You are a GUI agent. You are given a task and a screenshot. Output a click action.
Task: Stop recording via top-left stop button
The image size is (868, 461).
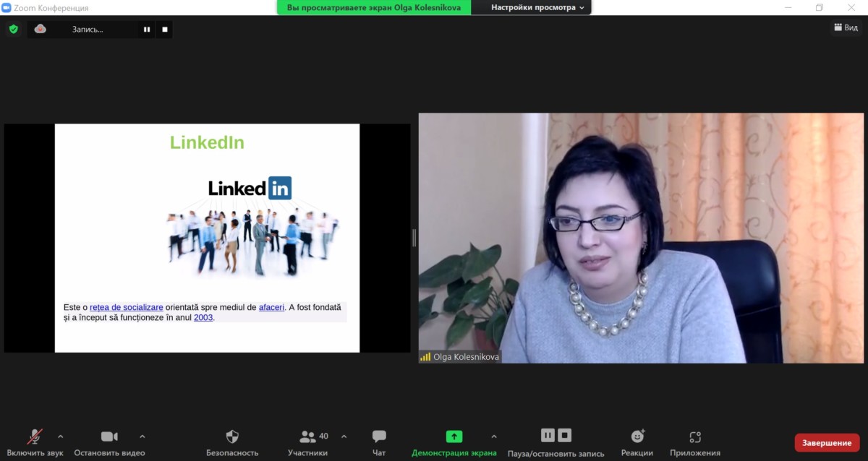click(x=164, y=30)
